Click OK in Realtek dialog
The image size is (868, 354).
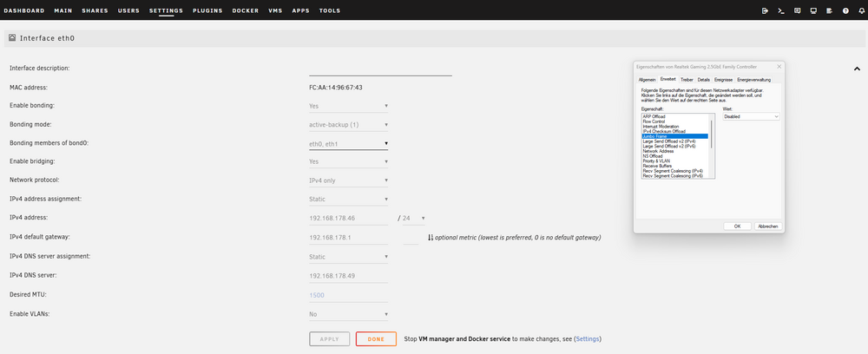pyautogui.click(x=737, y=226)
